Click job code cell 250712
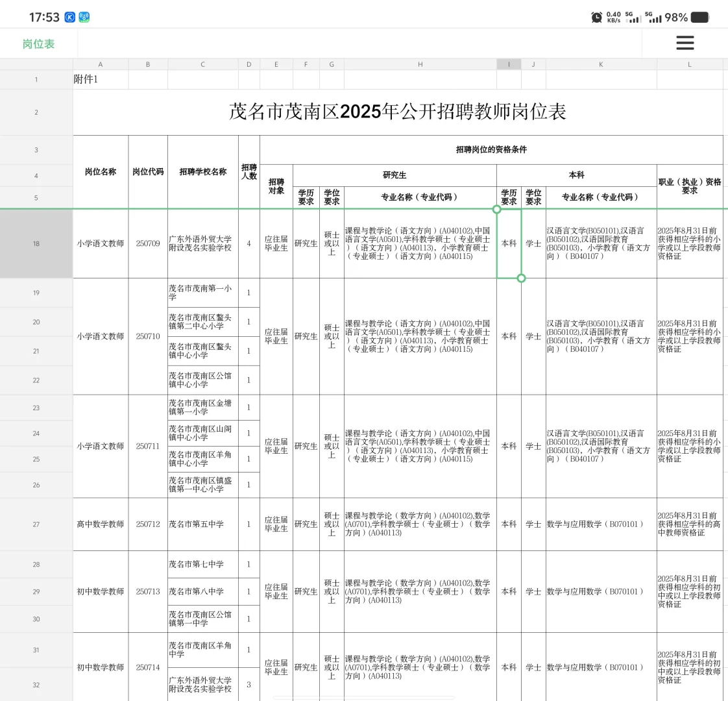The image size is (728, 701). (148, 524)
